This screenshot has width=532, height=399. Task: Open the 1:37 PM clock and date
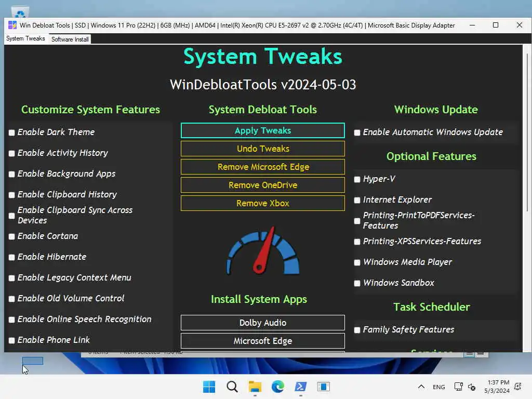pos(497,387)
